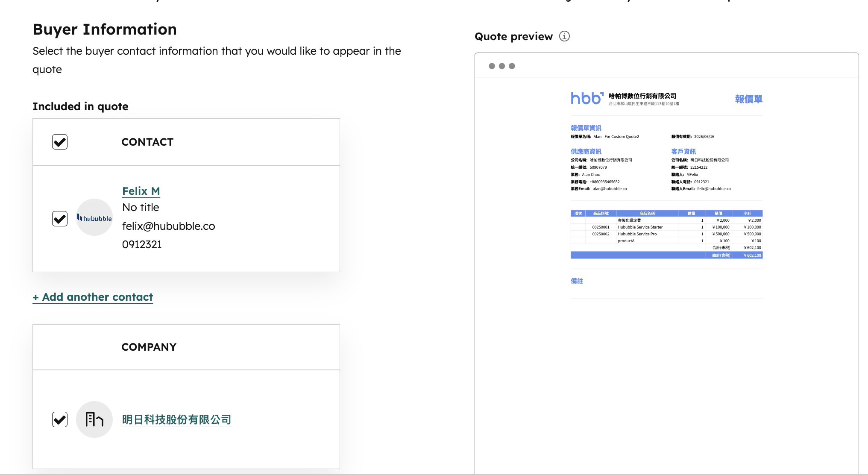Uncheck Felix M's contact checkbox

(59, 218)
